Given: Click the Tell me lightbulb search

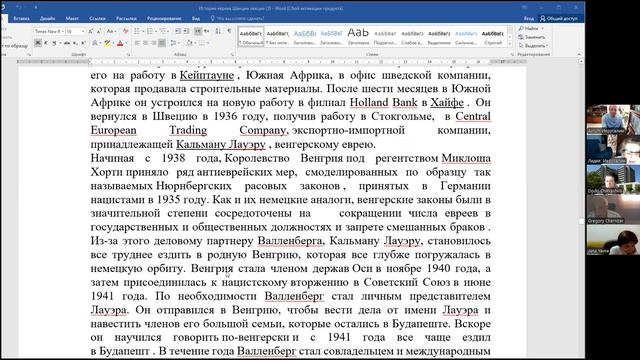Looking at the screenshot, I should click(x=213, y=18).
